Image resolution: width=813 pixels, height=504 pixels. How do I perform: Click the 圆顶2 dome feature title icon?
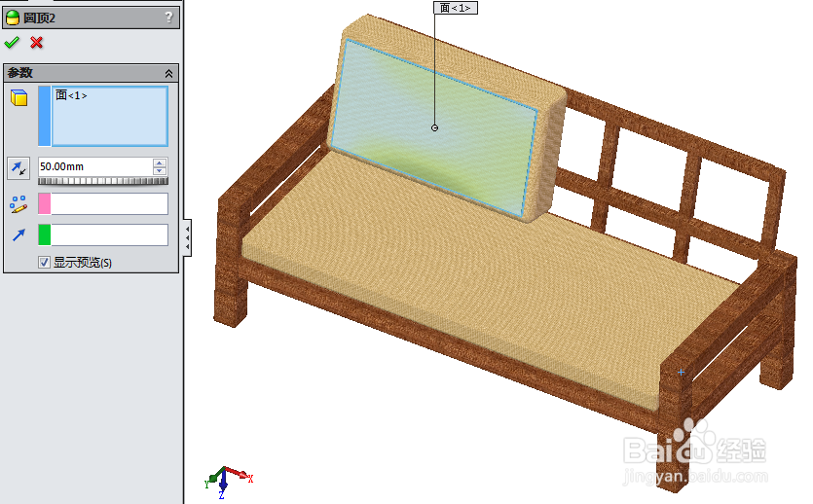(x=13, y=18)
